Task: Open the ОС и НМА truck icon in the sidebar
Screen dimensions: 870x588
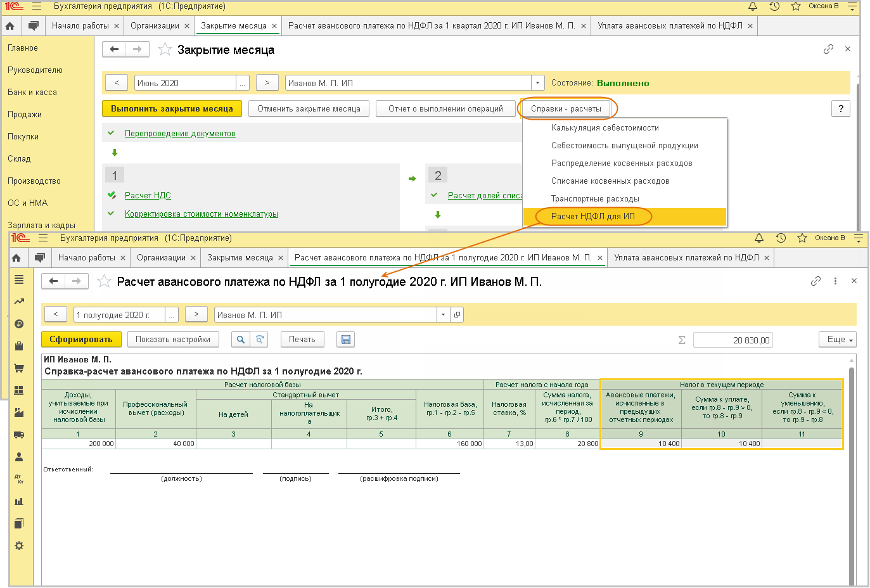Action: (x=19, y=435)
